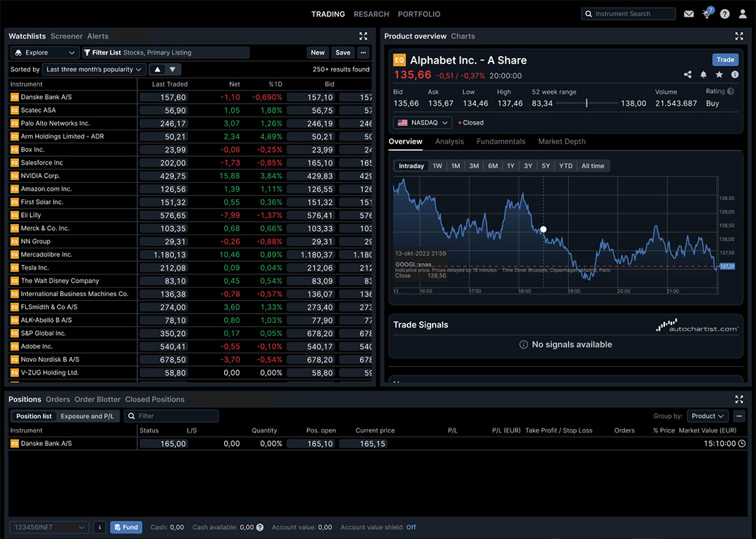Click the Cash available help icon

click(x=260, y=527)
